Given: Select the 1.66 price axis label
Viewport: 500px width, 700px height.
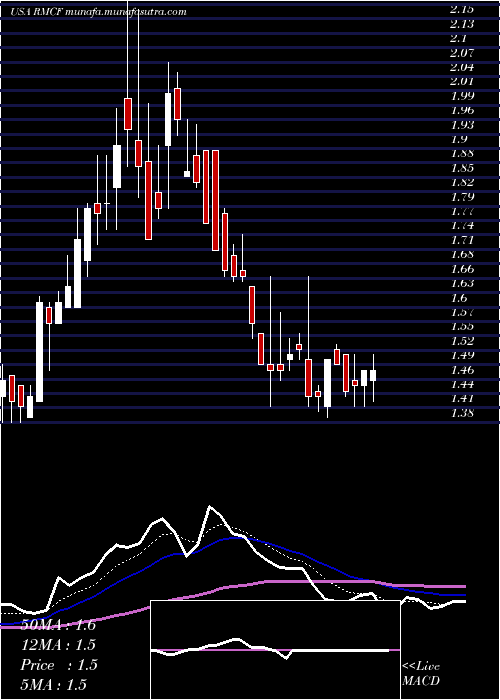Looking at the screenshot, I should click(462, 268).
